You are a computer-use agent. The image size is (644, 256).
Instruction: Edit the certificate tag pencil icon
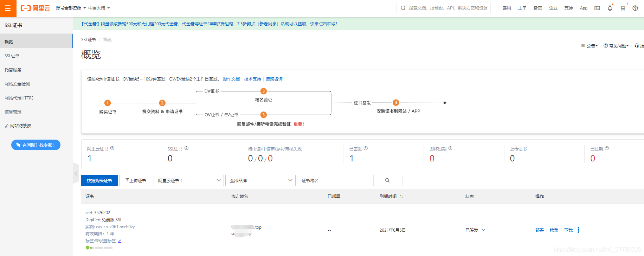coord(120,241)
